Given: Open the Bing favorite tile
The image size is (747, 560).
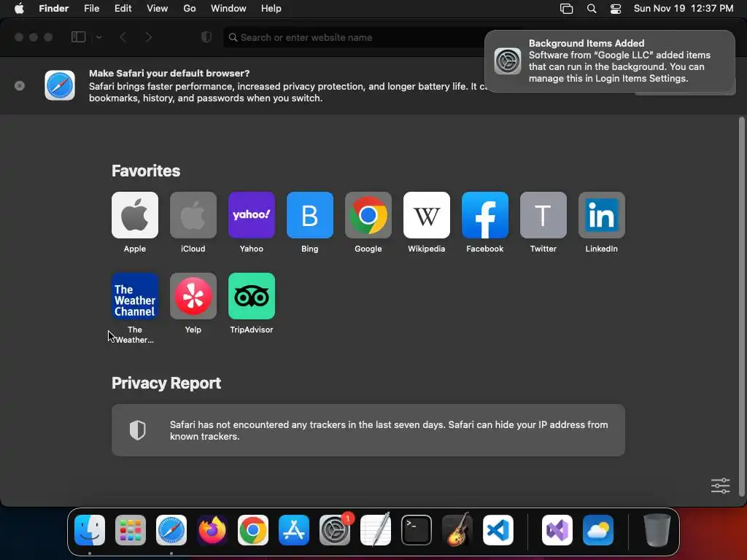Looking at the screenshot, I should (309, 215).
